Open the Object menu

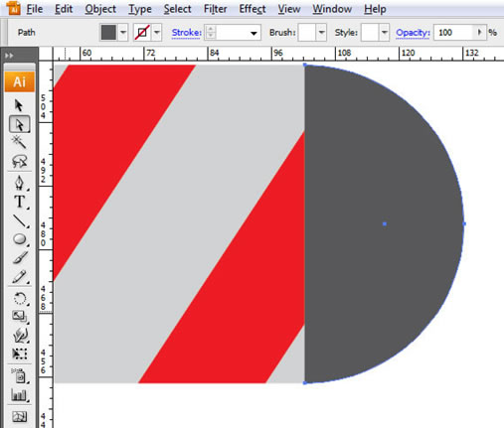pos(100,9)
